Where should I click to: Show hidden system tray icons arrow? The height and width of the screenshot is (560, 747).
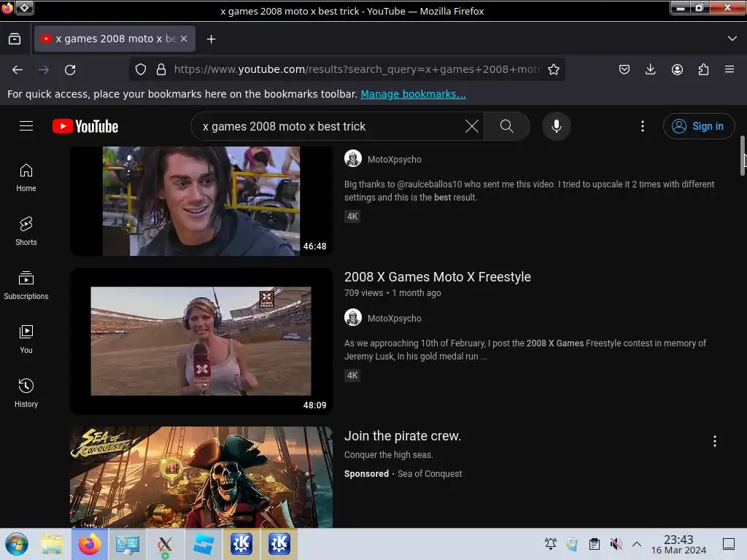pyautogui.click(x=636, y=544)
